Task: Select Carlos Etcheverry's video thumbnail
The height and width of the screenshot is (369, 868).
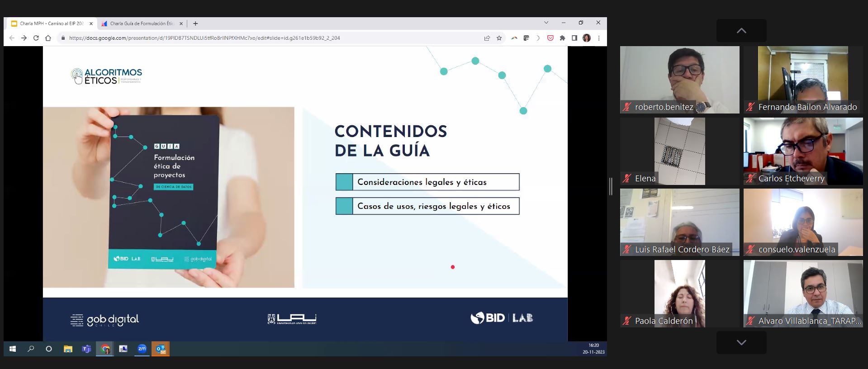Action: 803,151
